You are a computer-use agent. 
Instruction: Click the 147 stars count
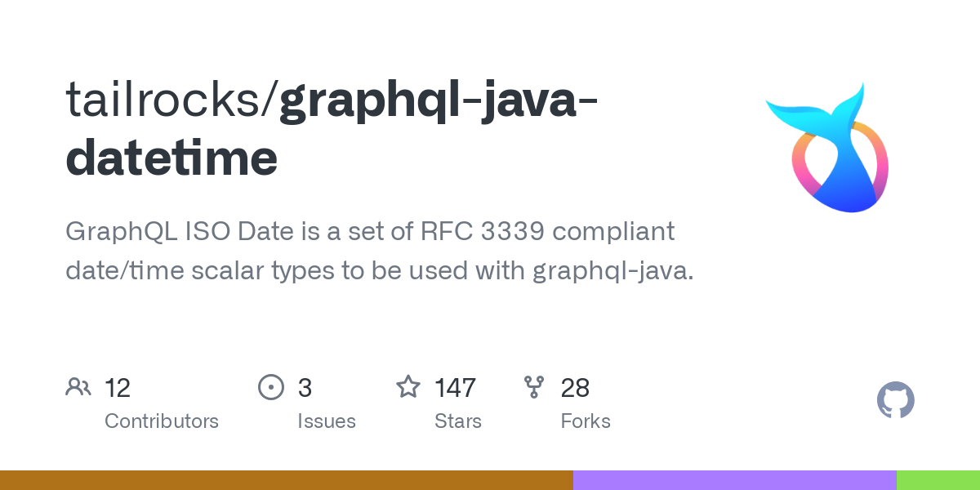point(455,387)
